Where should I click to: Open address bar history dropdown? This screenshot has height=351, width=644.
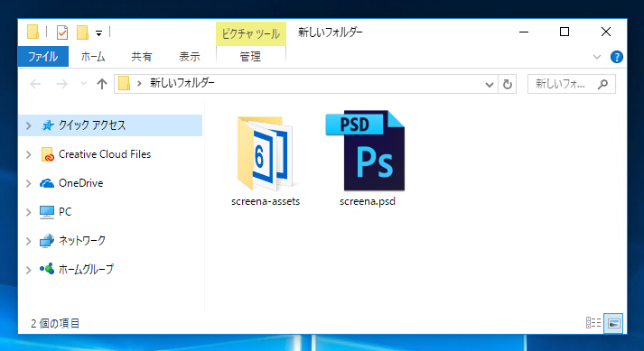490,85
